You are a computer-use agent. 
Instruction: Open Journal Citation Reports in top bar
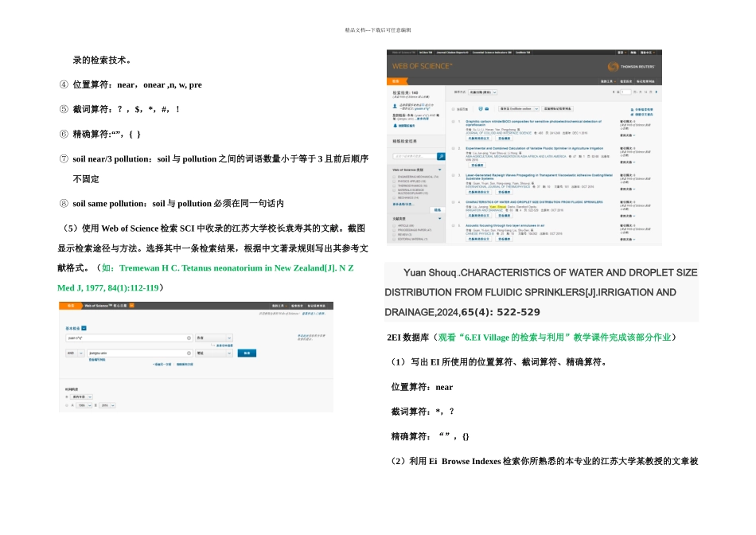click(x=452, y=53)
